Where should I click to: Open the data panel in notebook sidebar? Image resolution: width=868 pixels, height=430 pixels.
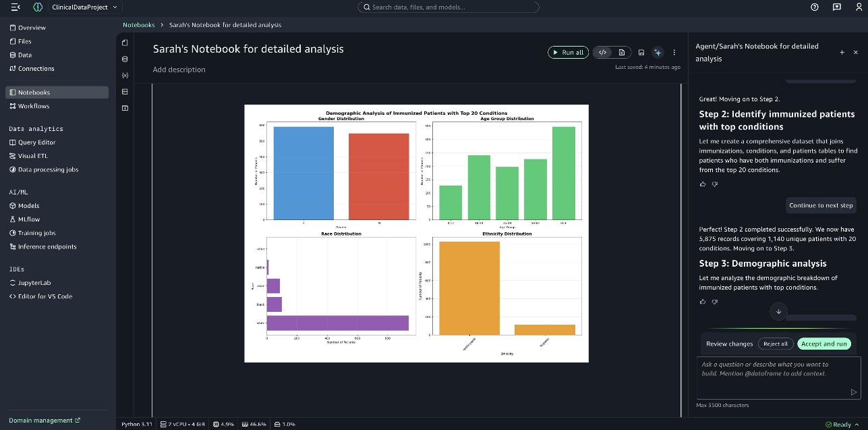tap(125, 59)
